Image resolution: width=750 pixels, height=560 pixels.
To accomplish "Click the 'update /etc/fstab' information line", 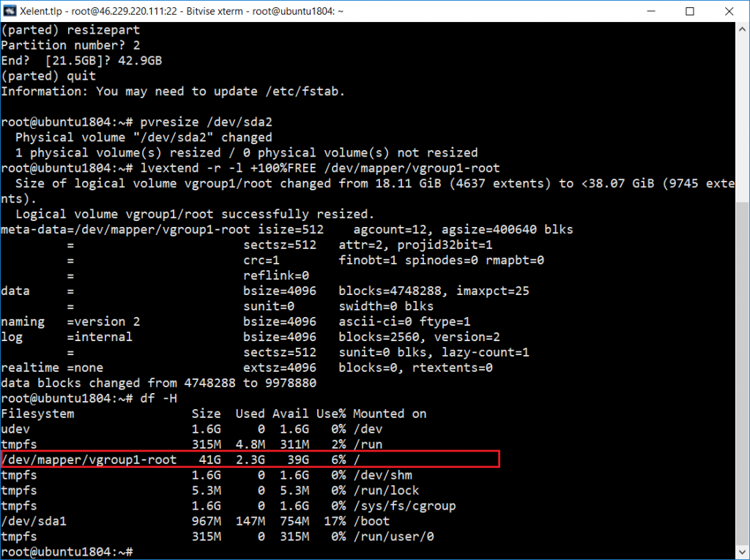I will click(173, 92).
